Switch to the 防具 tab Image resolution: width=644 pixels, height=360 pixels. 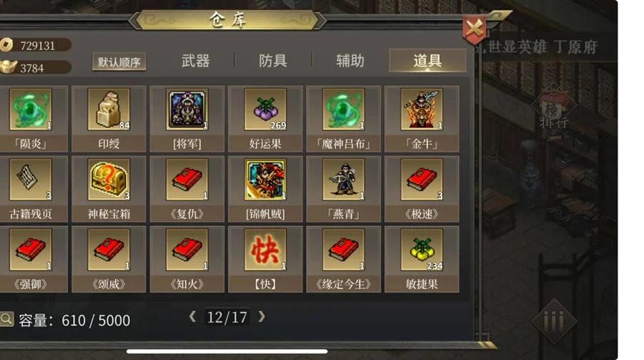273,61
